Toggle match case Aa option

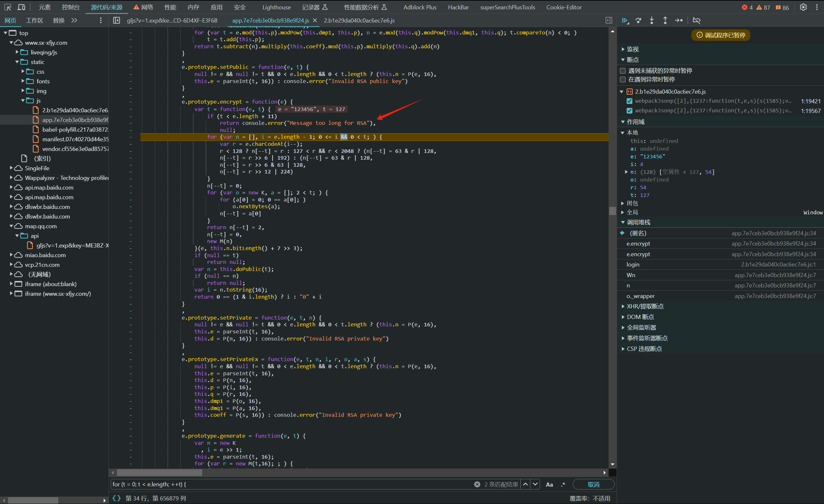pos(549,484)
